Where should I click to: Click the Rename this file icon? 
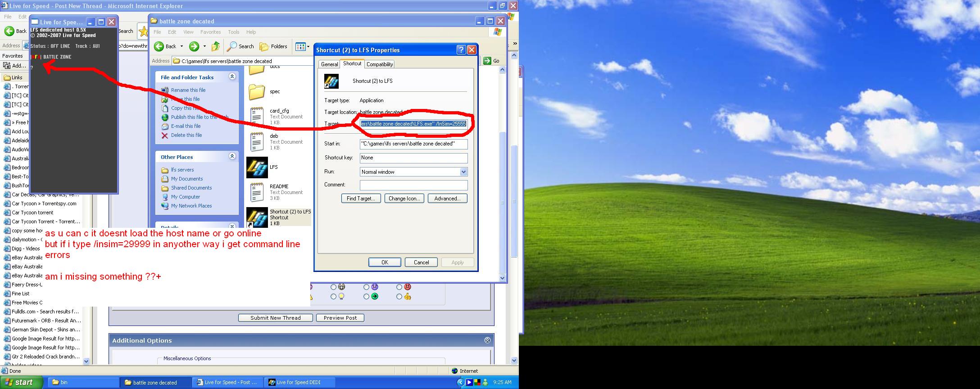[165, 90]
